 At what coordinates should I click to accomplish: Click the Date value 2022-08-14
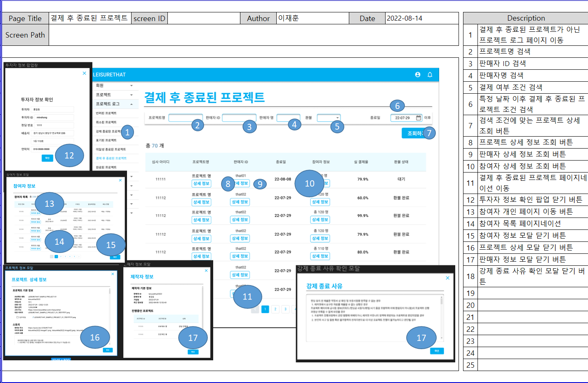pyautogui.click(x=405, y=18)
